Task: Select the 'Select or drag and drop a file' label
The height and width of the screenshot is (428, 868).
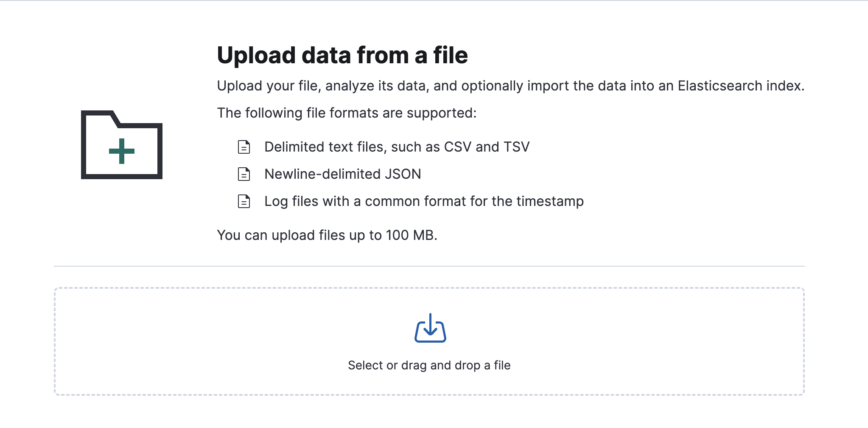Action: pos(429,365)
